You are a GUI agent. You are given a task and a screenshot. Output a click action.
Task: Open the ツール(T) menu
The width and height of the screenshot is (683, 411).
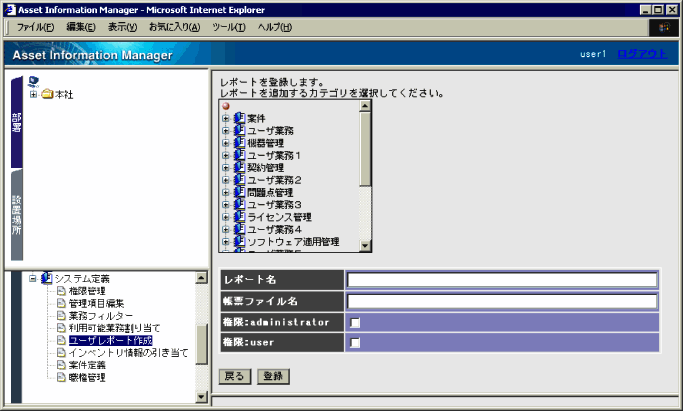[x=229, y=27]
